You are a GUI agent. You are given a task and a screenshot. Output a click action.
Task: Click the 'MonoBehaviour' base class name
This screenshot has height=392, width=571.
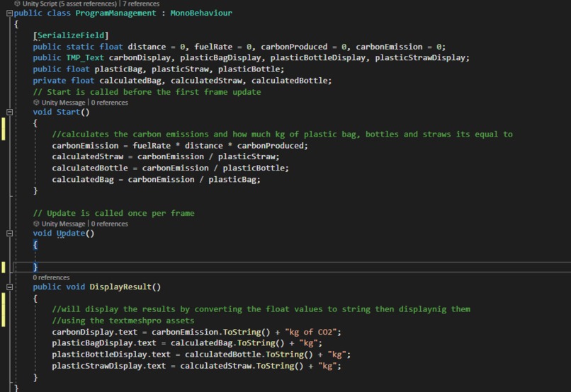[201, 13]
